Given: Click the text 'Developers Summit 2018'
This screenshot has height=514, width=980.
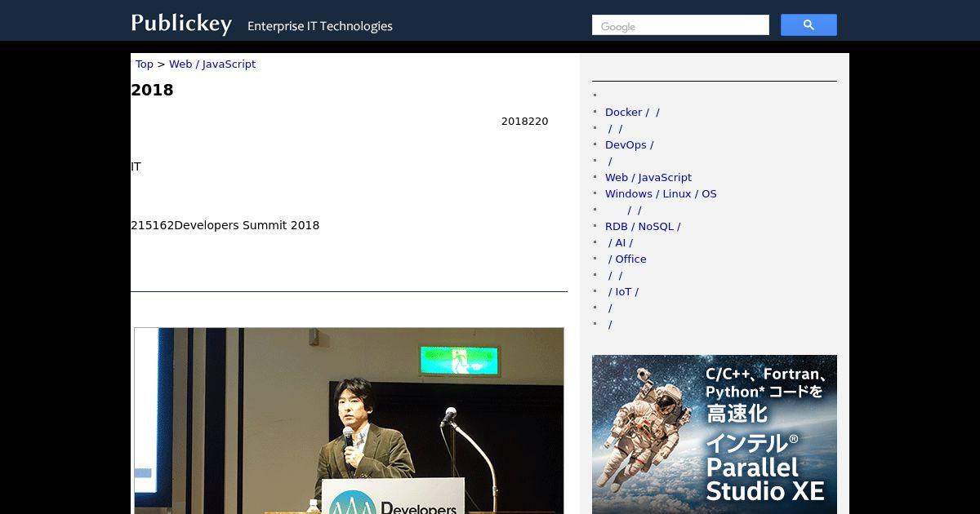Looking at the screenshot, I should point(247,225).
